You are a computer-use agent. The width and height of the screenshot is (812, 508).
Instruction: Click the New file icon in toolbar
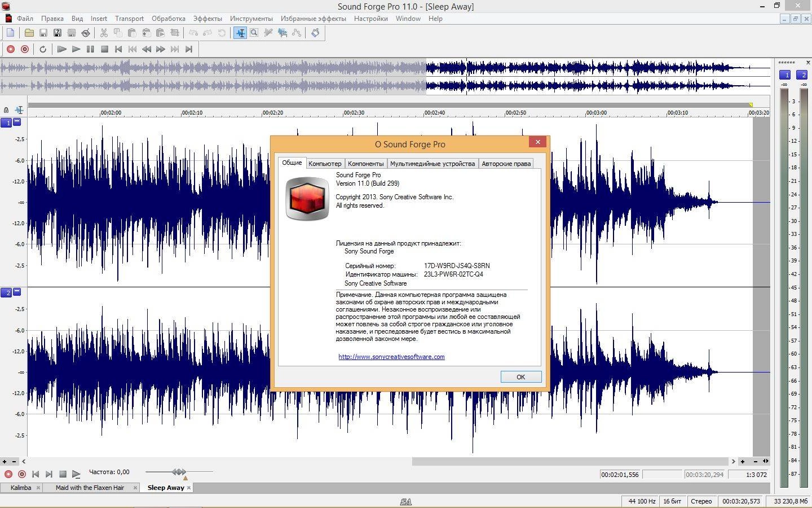[x=10, y=33]
